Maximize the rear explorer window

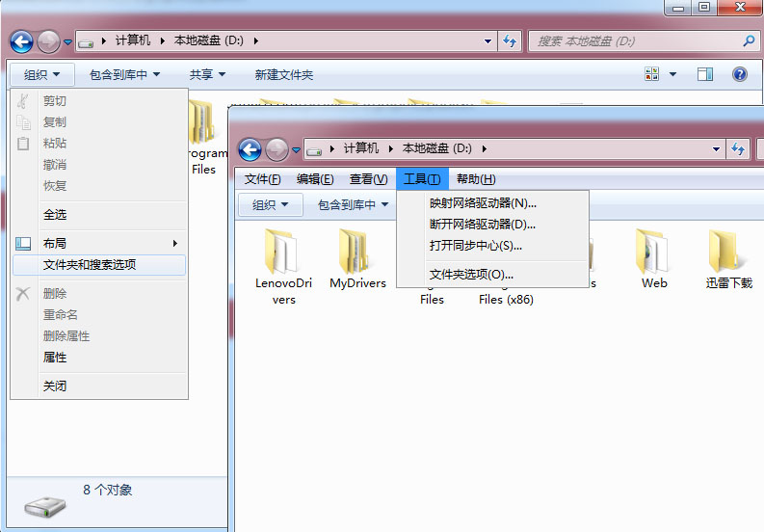(x=703, y=7)
